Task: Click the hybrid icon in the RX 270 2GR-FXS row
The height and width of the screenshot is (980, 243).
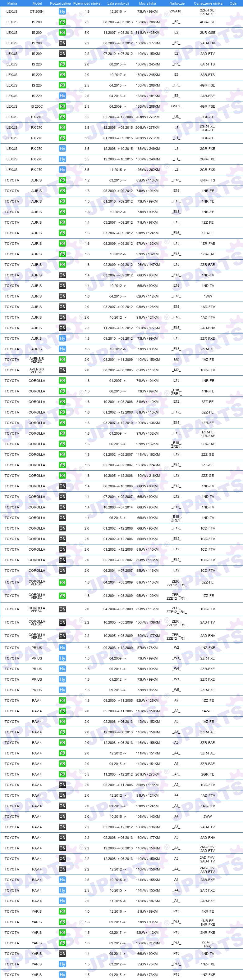Action: tap(62, 170)
